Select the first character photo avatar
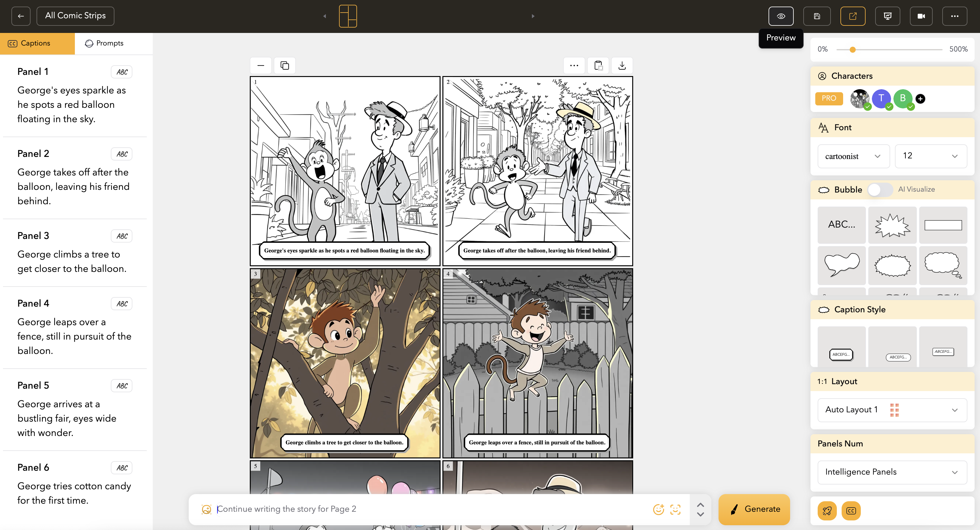 point(859,99)
